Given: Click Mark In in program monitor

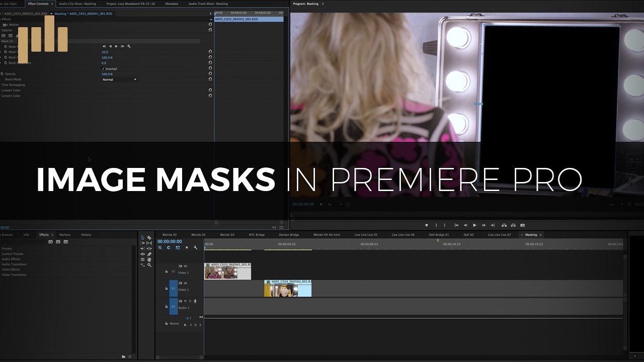Looking at the screenshot, I should 436,225.
